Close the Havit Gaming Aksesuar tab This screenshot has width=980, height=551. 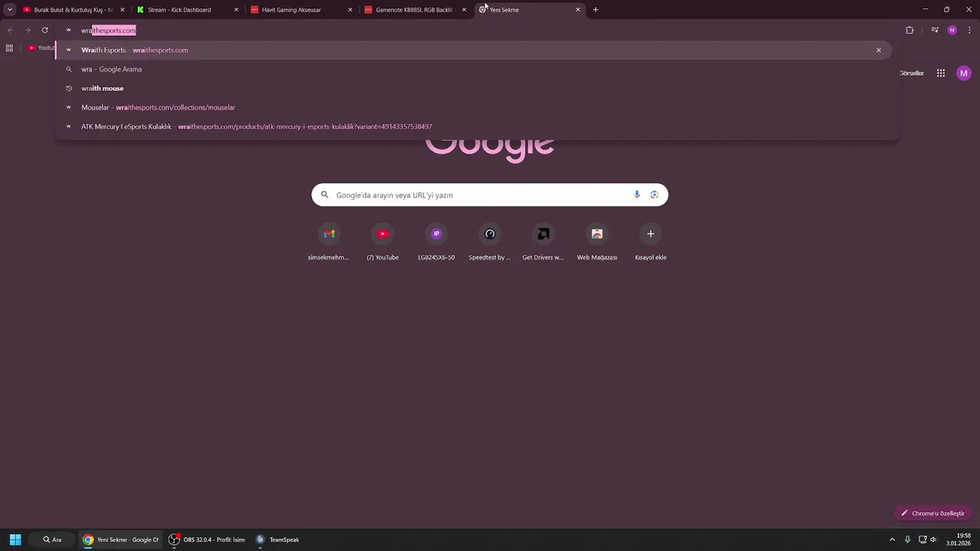[x=350, y=10]
